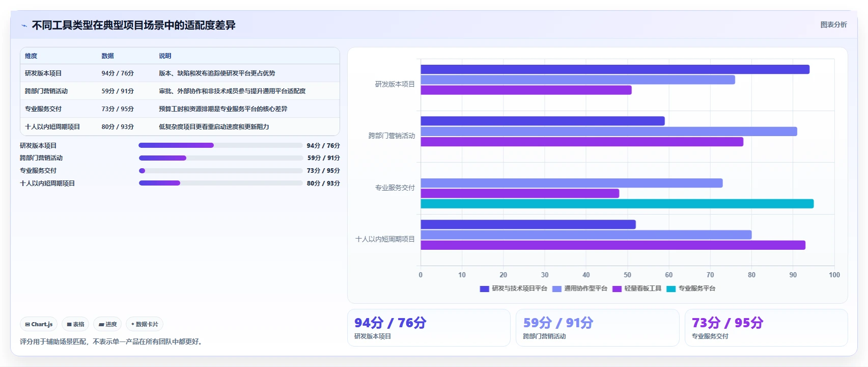868x367 pixels.
Task: Click the 维度 table column header
Action: [x=31, y=56]
